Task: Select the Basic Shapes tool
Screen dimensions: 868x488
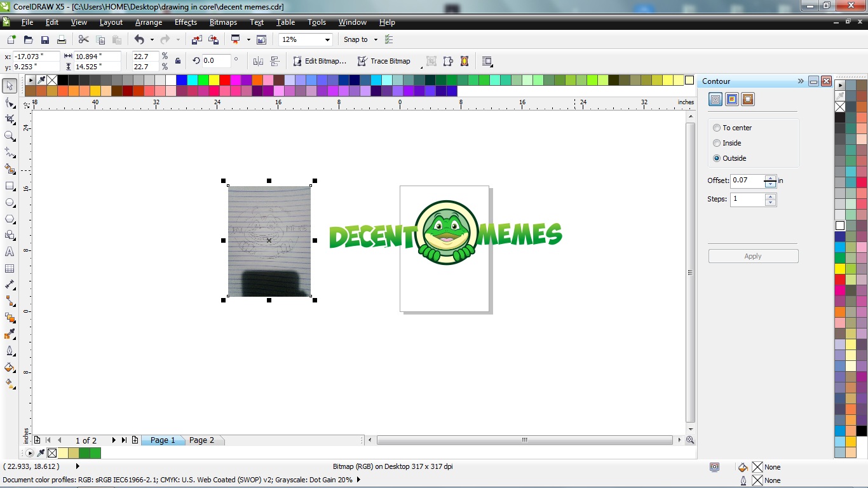Action: (10, 236)
